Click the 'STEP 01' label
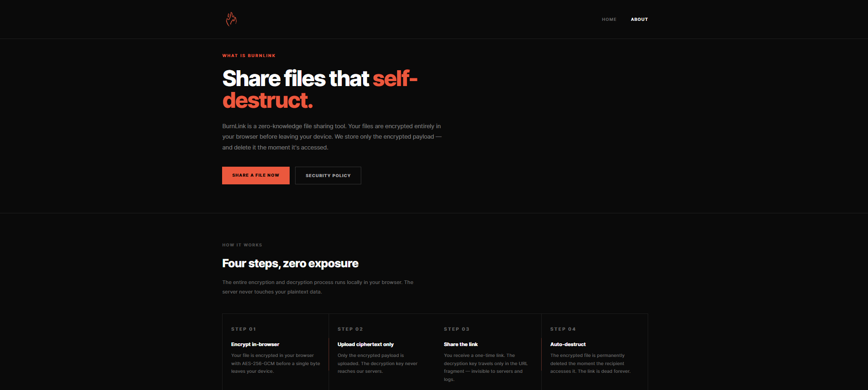The width and height of the screenshot is (868, 390). [x=243, y=329]
